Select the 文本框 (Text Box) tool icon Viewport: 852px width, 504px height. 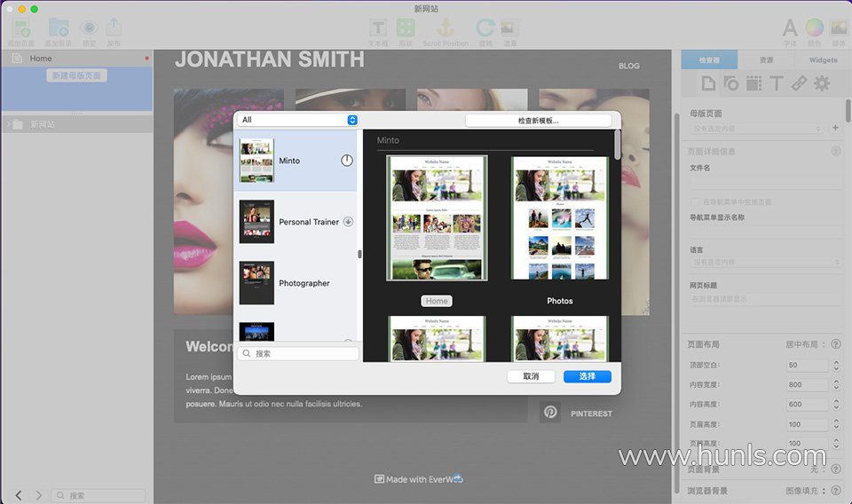tap(378, 28)
